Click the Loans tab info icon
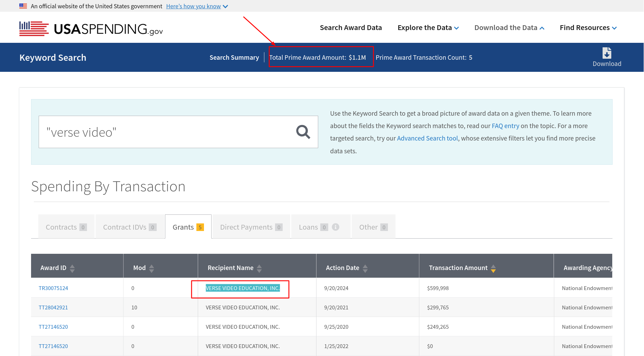The image size is (644, 356). (335, 227)
